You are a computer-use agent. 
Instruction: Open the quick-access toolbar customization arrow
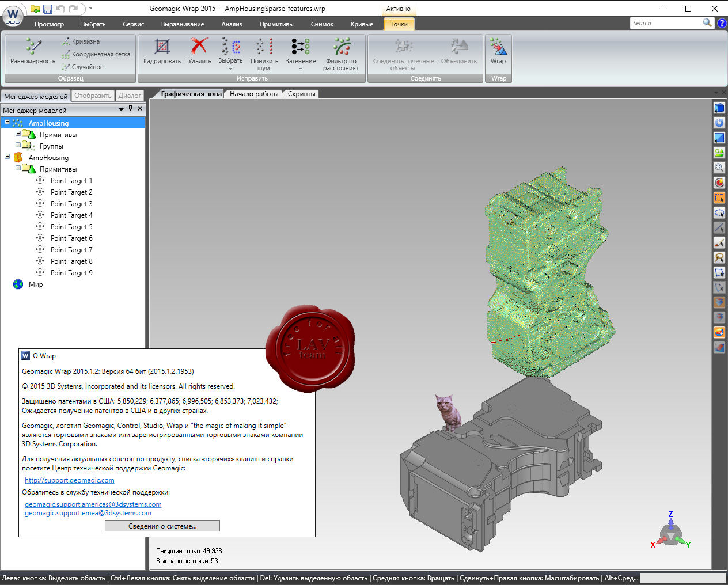point(90,9)
